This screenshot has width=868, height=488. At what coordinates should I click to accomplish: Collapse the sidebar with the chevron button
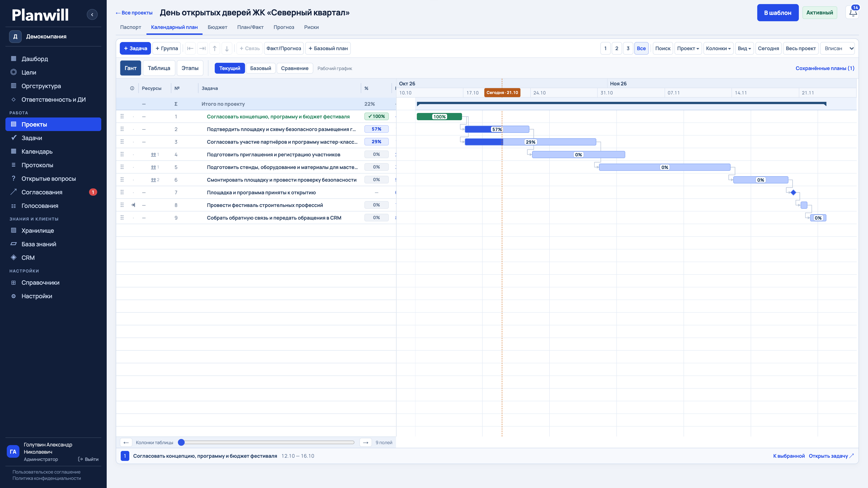pyautogui.click(x=92, y=14)
